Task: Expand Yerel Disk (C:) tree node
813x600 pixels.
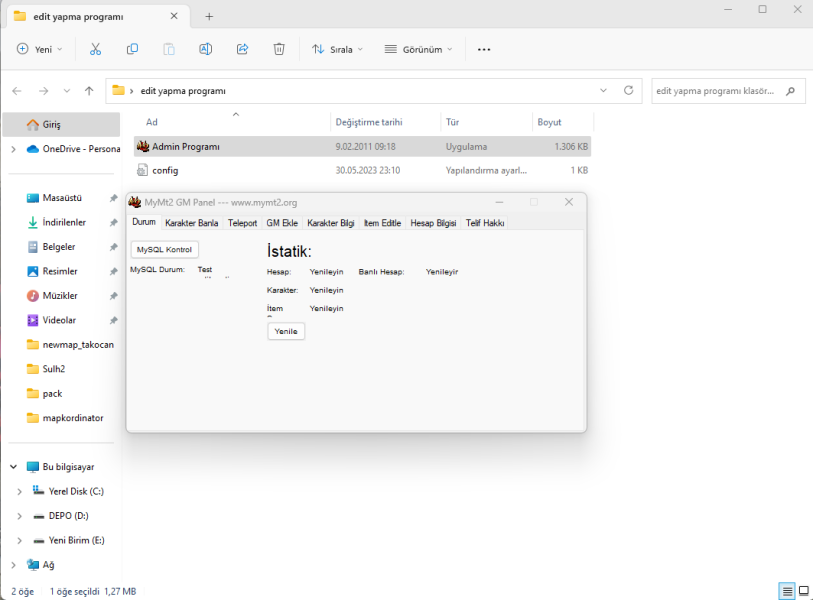Action: 19,492
